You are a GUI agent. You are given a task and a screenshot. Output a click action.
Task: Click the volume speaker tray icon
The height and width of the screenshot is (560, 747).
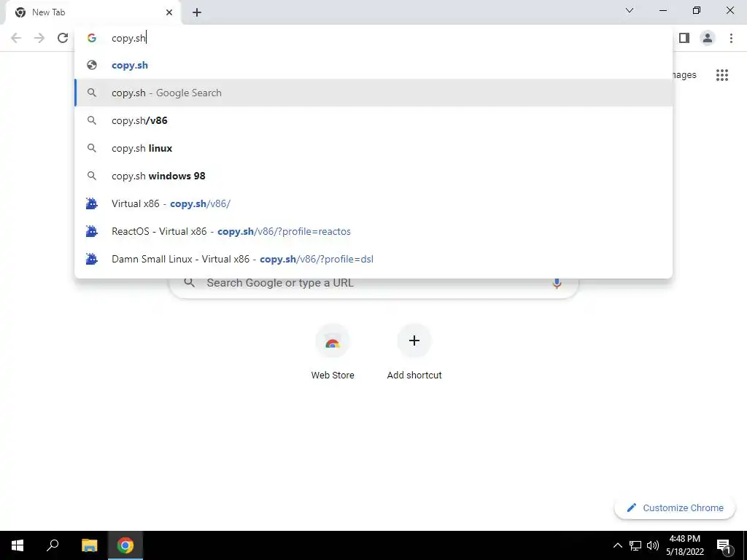(x=653, y=545)
